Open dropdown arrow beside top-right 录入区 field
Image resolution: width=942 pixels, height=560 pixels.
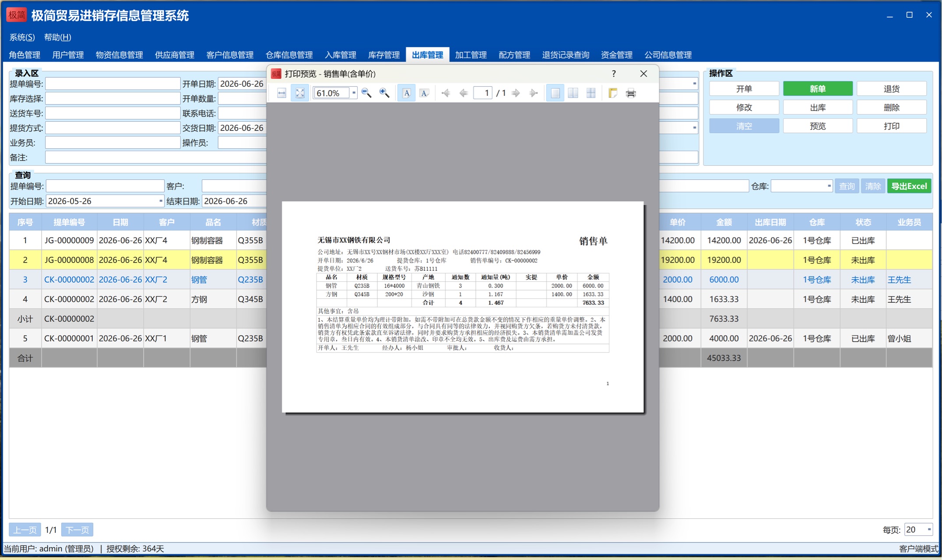(694, 84)
